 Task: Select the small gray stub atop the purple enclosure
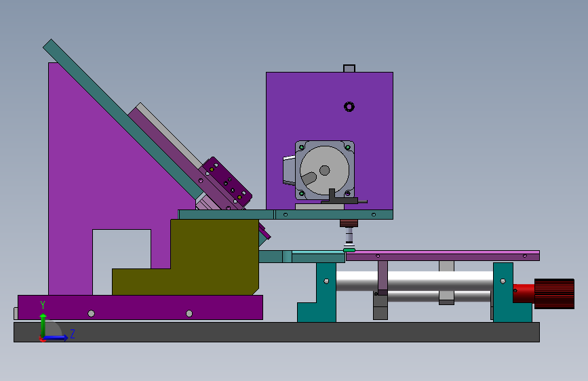click(x=349, y=68)
